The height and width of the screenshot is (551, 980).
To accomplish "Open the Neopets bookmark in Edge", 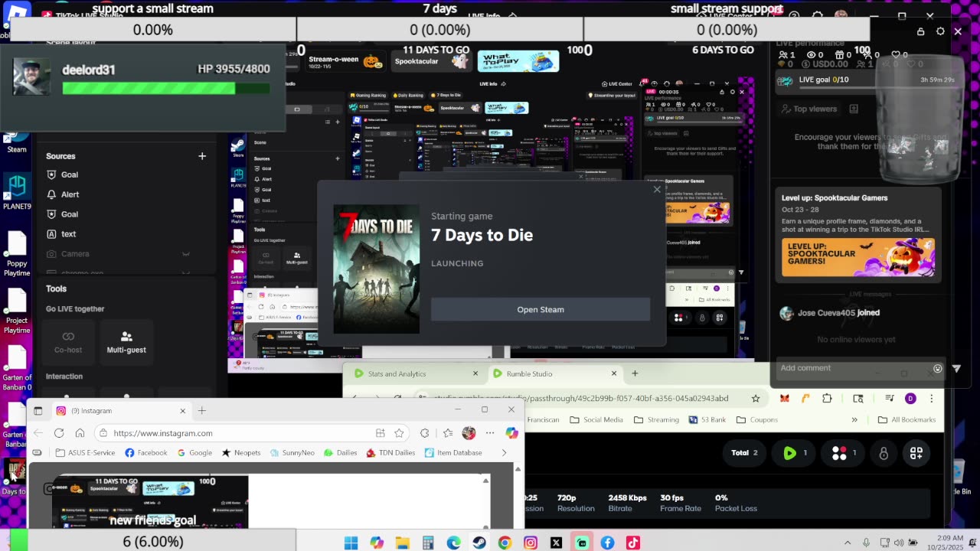I will coord(241,452).
